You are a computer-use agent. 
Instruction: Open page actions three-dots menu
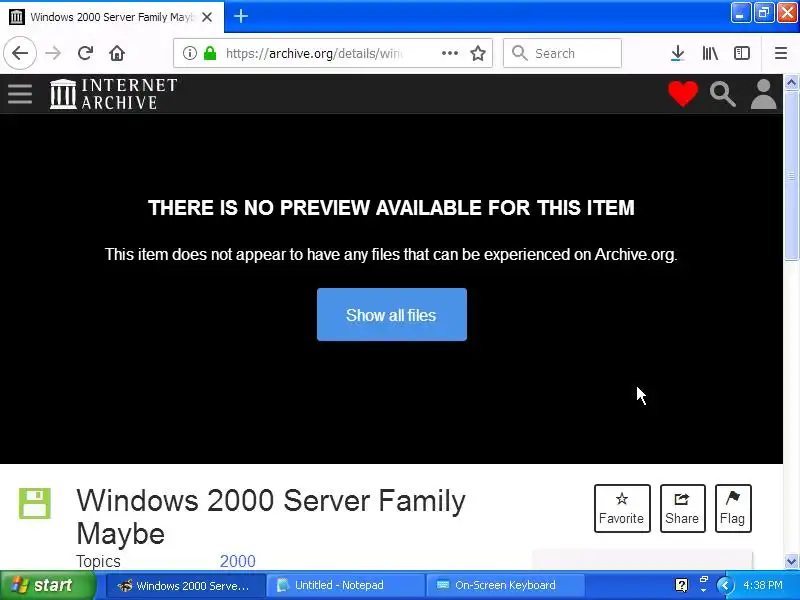click(x=449, y=53)
